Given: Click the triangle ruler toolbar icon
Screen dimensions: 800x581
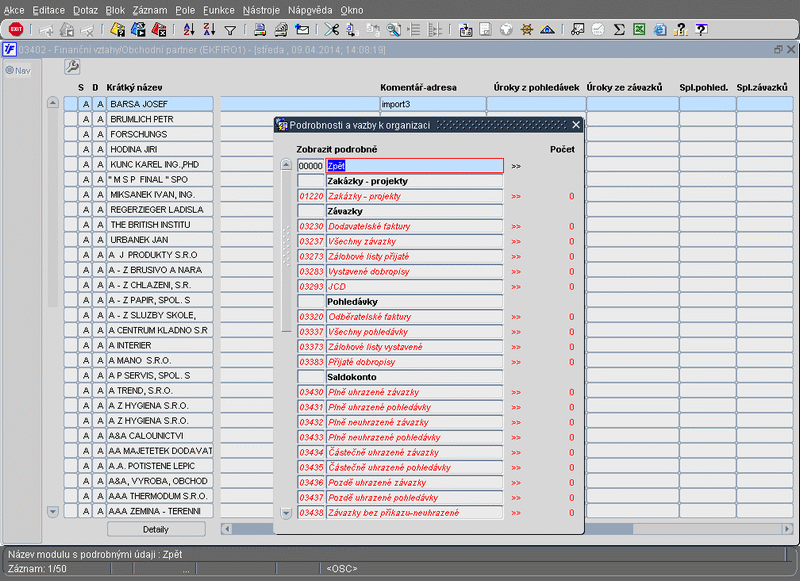Looking at the screenshot, I should coord(547,30).
